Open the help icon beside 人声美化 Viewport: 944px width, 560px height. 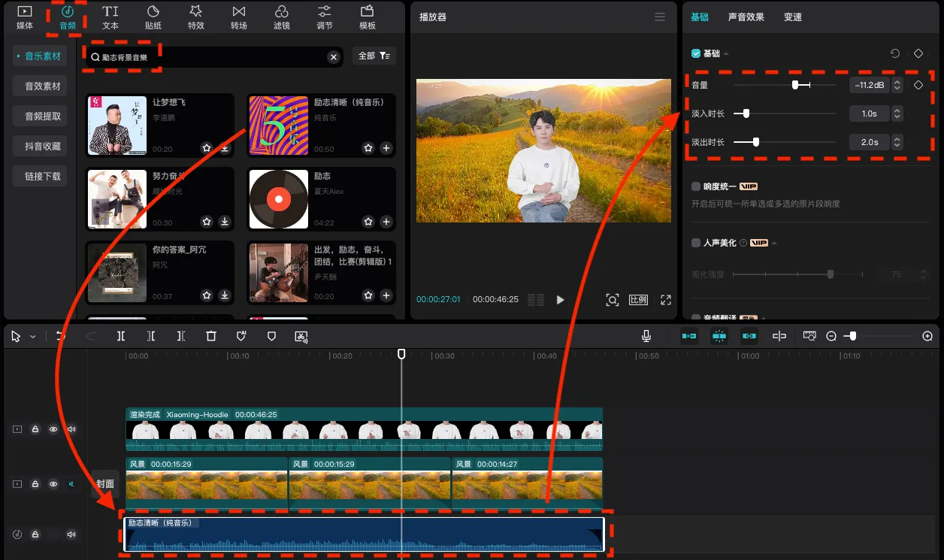(x=743, y=243)
